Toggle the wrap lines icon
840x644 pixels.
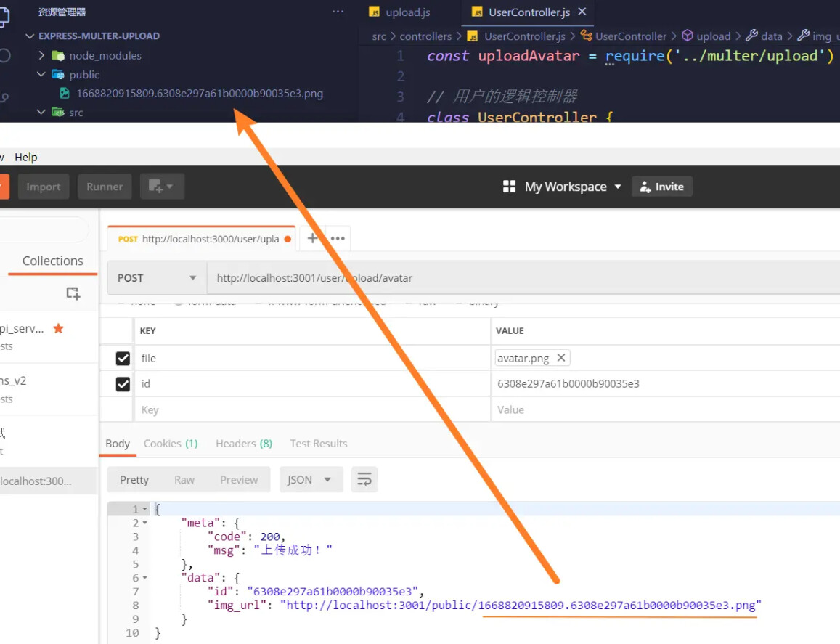pos(364,479)
